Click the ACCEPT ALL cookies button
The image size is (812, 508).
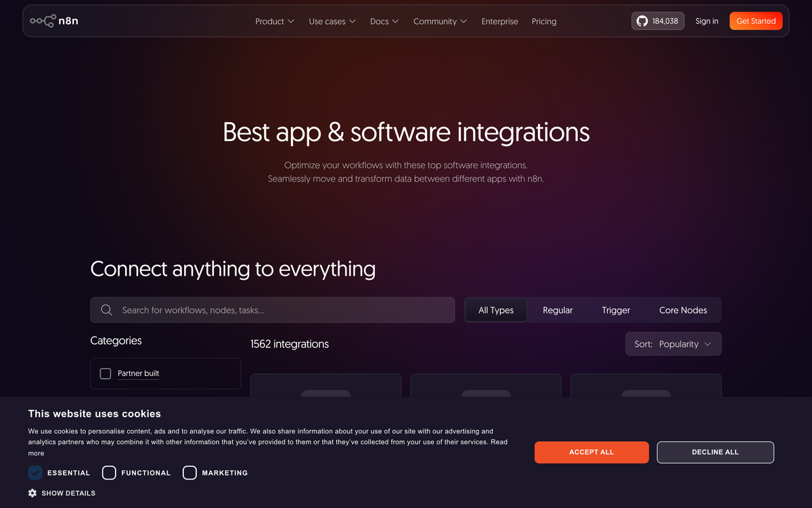tap(591, 452)
